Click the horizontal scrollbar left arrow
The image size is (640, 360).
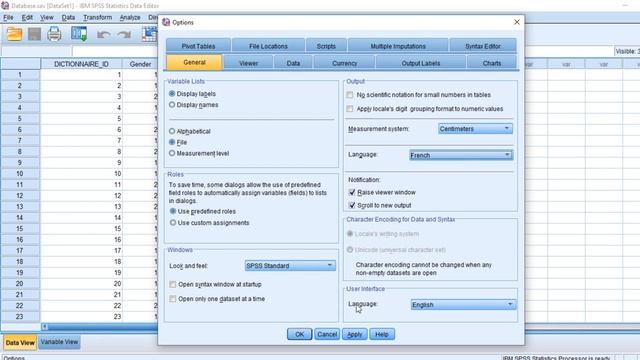click(x=44, y=327)
